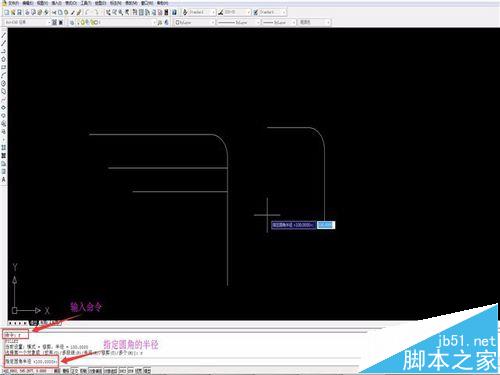Viewport: 500px width, 375px height.
Task: Toggle DYN dynamic input in status bar
Action: pyautogui.click(x=130, y=371)
